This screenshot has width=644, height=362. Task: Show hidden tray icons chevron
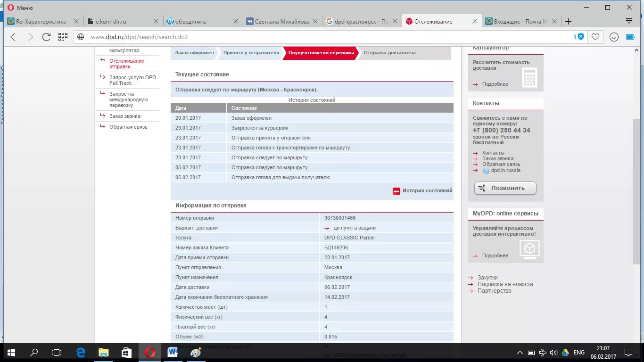point(520,352)
